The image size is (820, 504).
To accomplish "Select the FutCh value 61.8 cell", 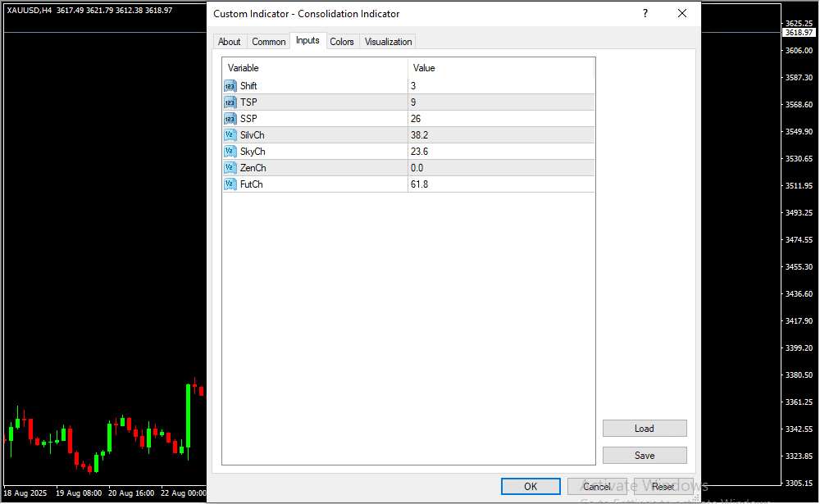I will 500,184.
